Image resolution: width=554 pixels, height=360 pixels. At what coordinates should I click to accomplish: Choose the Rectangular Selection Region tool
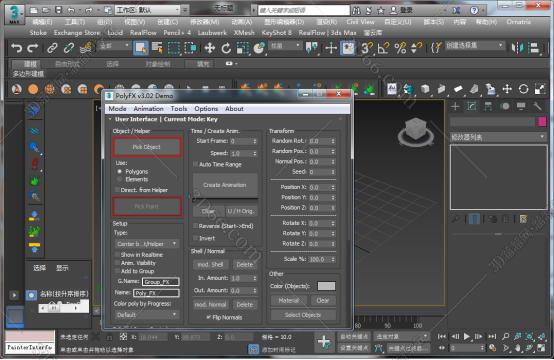(x=174, y=48)
